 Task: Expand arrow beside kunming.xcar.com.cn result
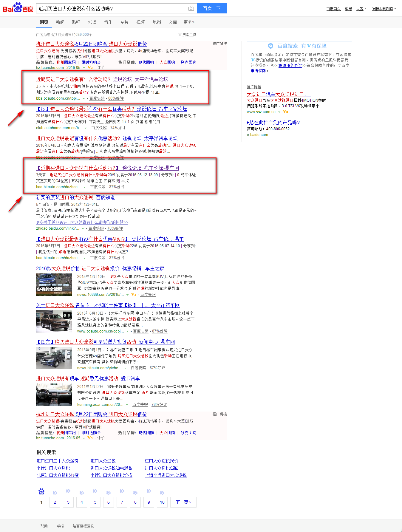tap(127, 405)
